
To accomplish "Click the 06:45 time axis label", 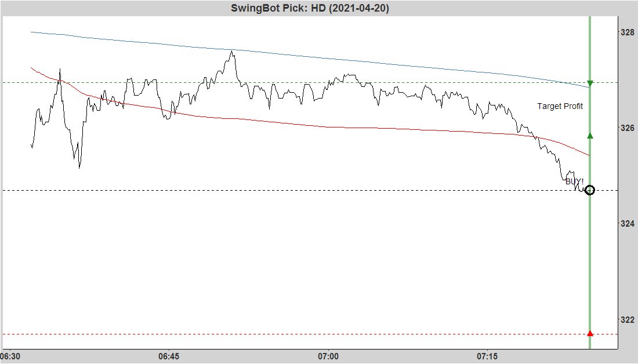I will click(x=168, y=356).
